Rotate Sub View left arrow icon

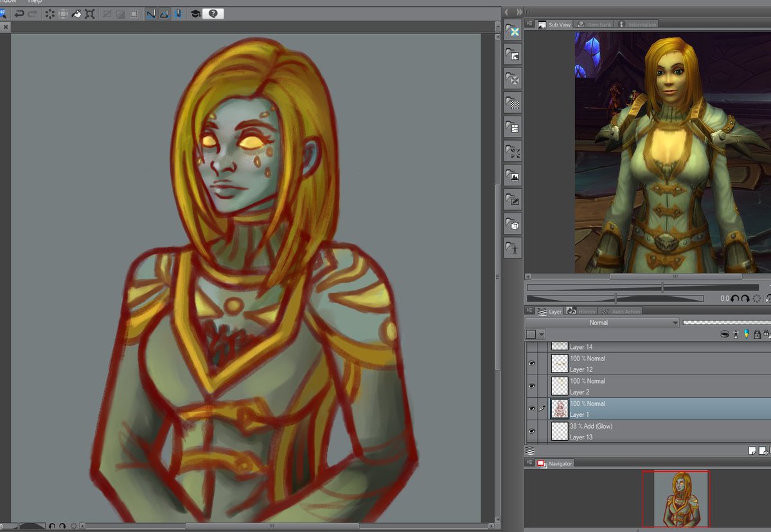tap(736, 298)
